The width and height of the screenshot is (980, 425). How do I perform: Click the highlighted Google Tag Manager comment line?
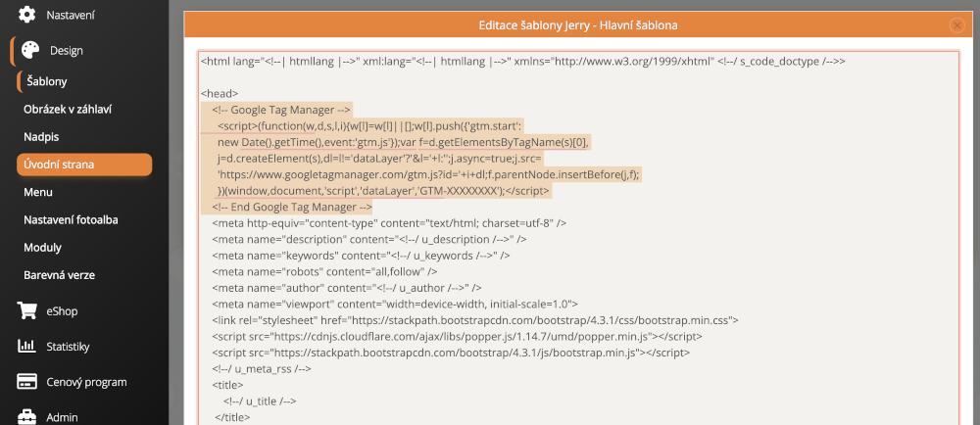click(282, 110)
